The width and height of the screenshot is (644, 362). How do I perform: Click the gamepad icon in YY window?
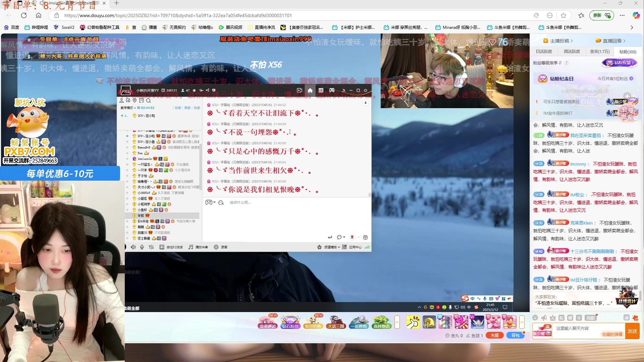tap(332, 90)
